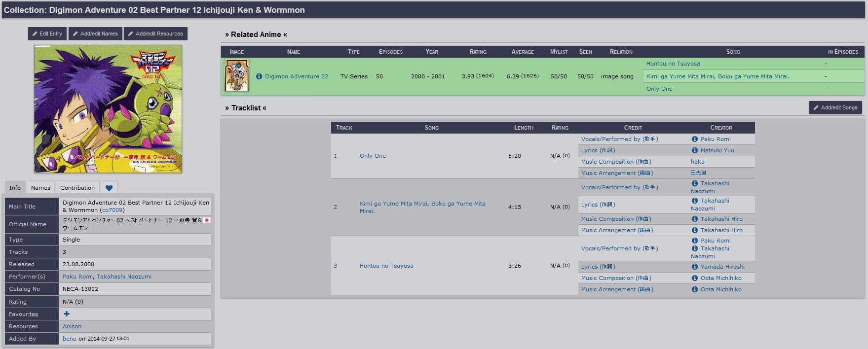This screenshot has height=349, width=868.
Task: Open the Anison resource link
Action: point(72,326)
